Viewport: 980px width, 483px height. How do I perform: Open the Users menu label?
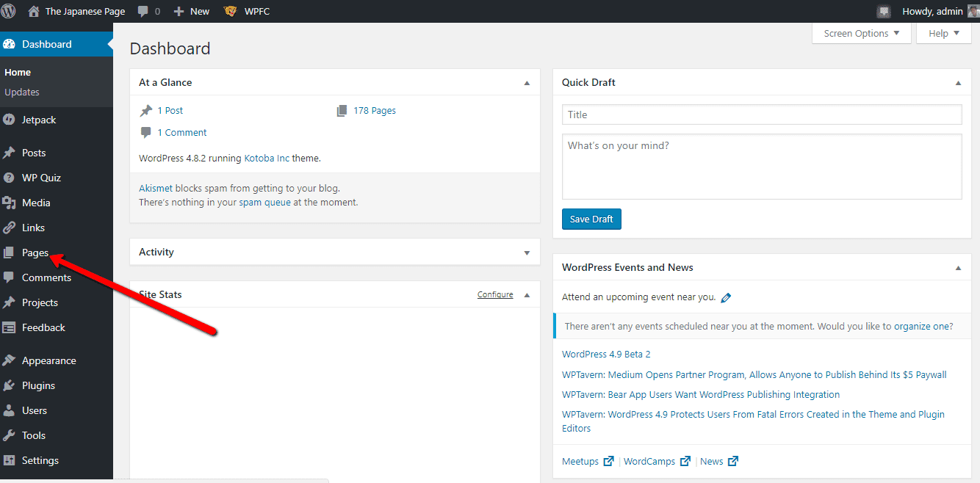pos(35,410)
